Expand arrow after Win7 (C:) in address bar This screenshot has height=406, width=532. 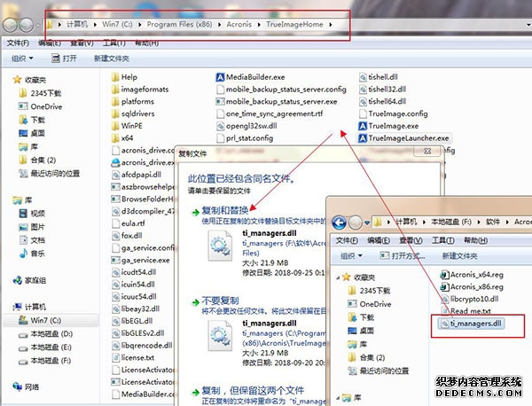point(140,25)
